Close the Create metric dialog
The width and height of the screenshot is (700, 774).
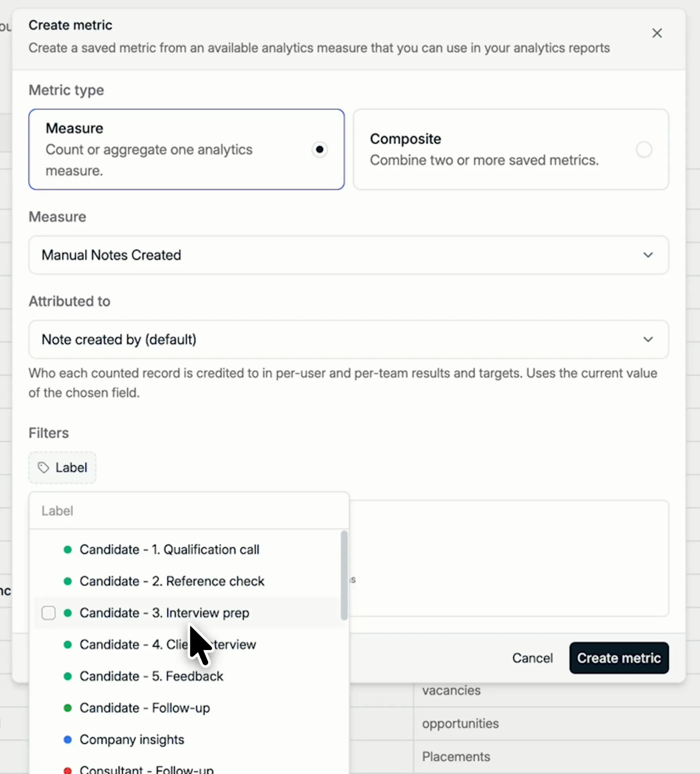[657, 33]
